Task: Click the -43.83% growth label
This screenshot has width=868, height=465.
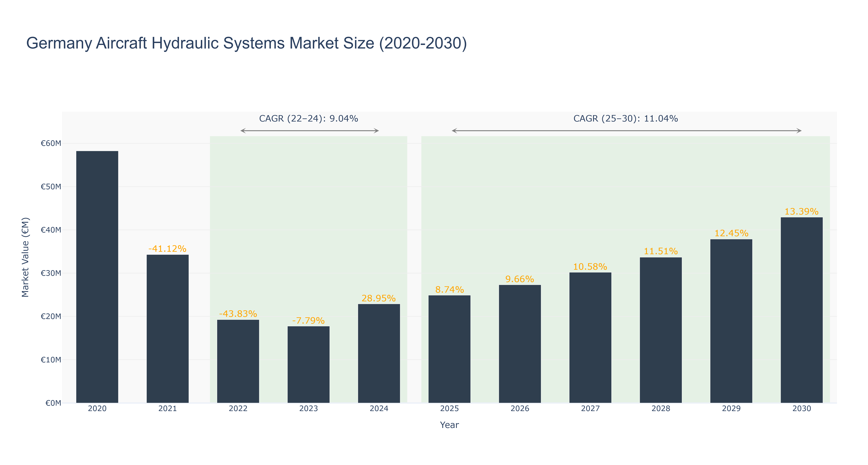Action: click(238, 314)
